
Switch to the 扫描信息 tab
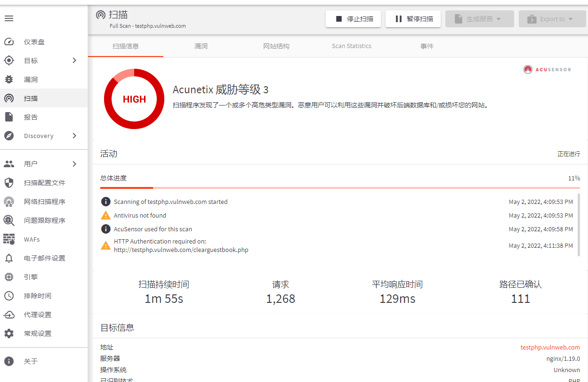(126, 46)
